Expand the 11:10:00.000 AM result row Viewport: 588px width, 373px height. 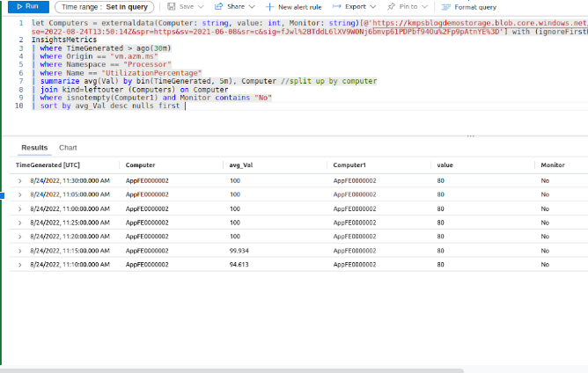(20, 265)
